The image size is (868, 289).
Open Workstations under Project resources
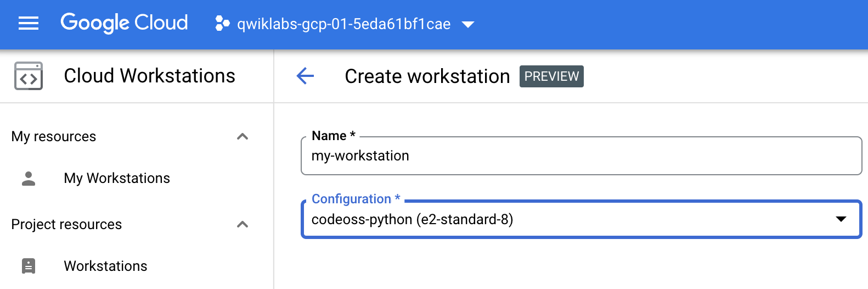pos(105,266)
